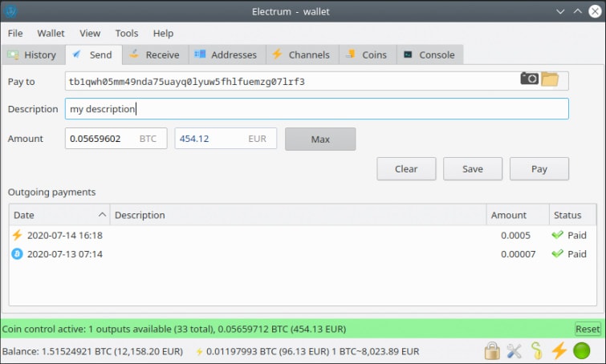Reset coin control selection
Image resolution: width=606 pixels, height=364 pixels.
click(x=588, y=330)
